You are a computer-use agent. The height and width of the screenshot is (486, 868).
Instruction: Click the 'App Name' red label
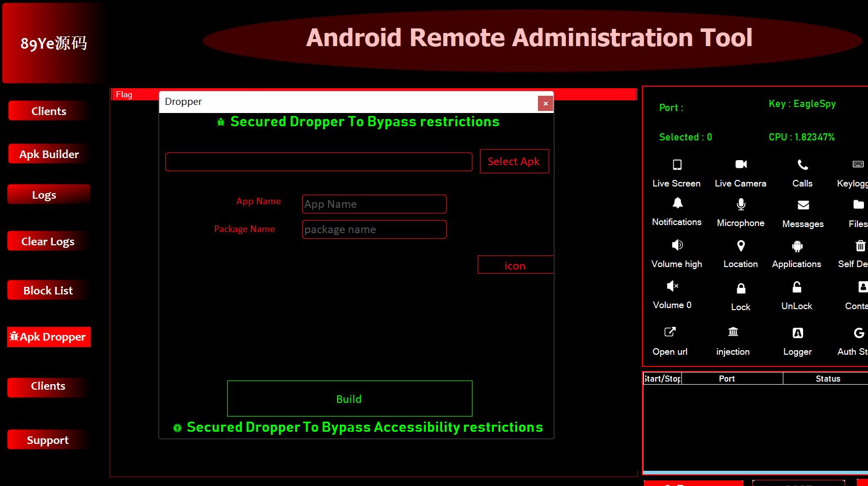[x=259, y=201]
